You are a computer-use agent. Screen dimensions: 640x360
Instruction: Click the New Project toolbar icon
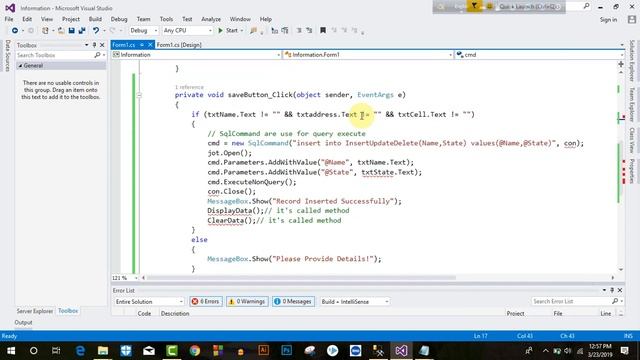(45, 31)
